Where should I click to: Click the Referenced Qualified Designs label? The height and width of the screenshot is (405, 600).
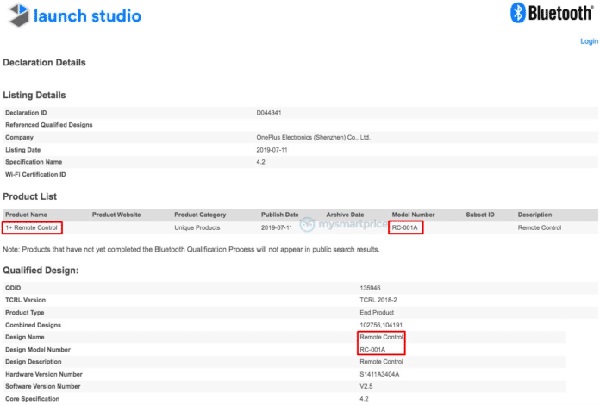coord(49,125)
